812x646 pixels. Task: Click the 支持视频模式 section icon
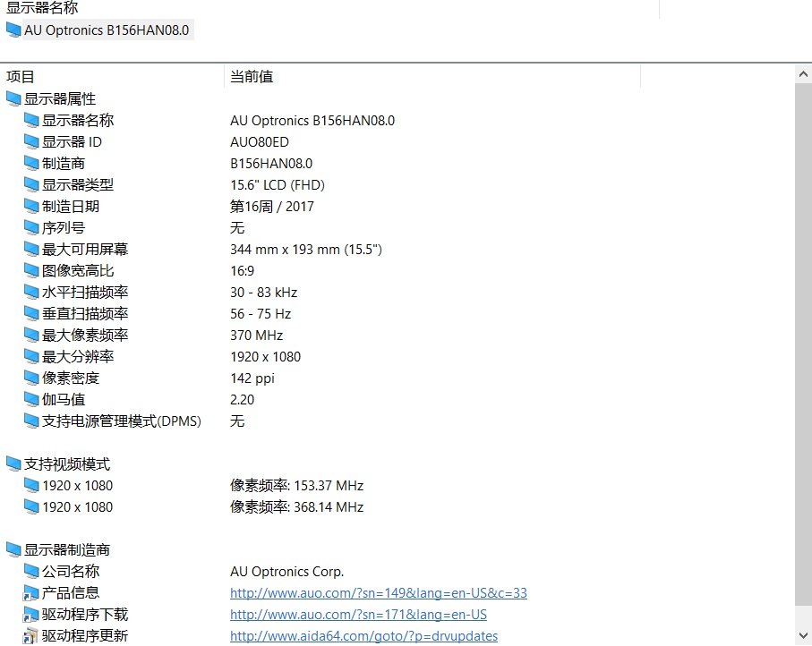(13, 463)
